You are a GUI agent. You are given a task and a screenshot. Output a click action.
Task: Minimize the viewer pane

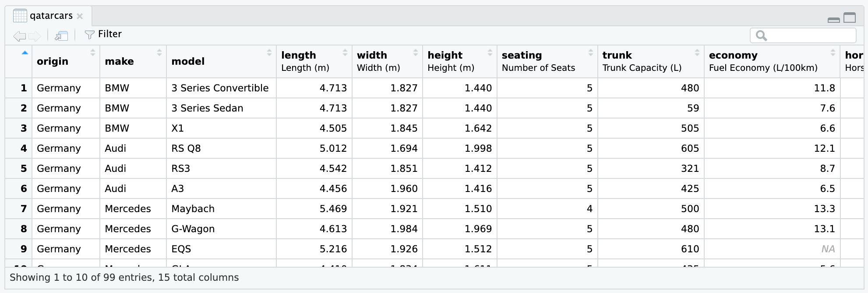pyautogui.click(x=834, y=19)
